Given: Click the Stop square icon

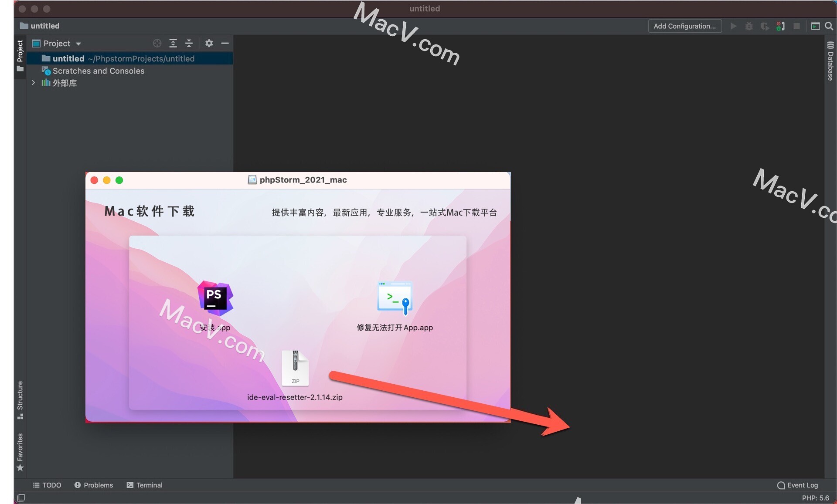Looking at the screenshot, I should point(796,26).
